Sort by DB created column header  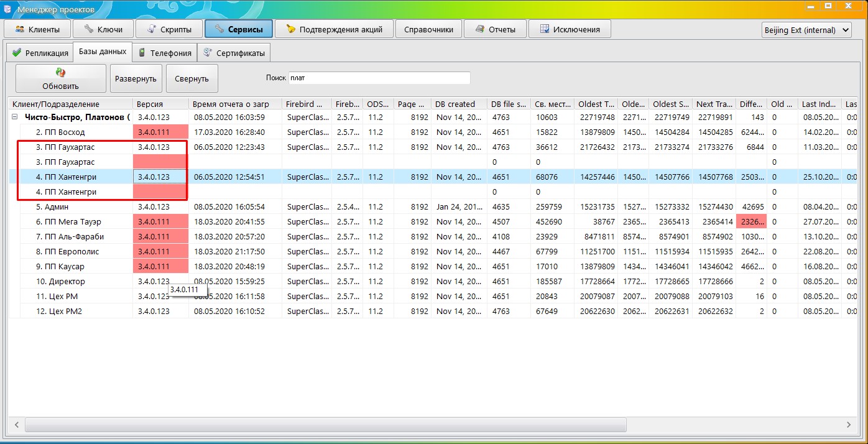coord(459,104)
